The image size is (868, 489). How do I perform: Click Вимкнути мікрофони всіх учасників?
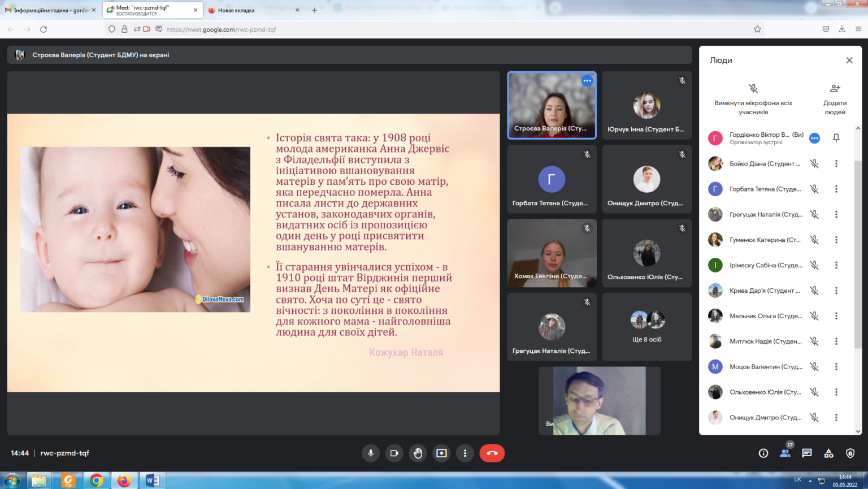click(x=753, y=99)
